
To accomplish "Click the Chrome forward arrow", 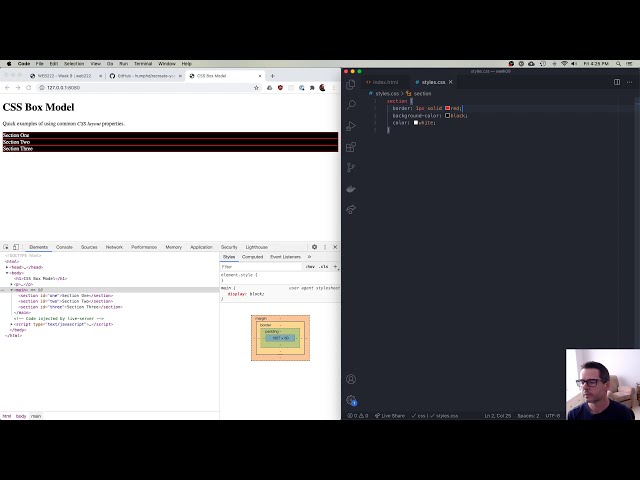I will pos(18,88).
